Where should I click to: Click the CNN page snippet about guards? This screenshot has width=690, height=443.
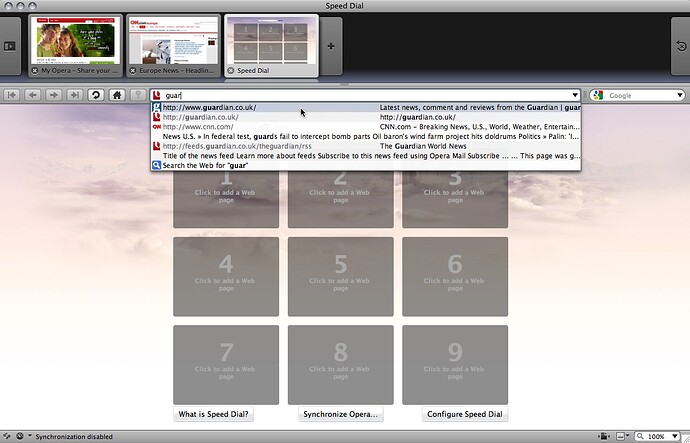[x=371, y=136]
